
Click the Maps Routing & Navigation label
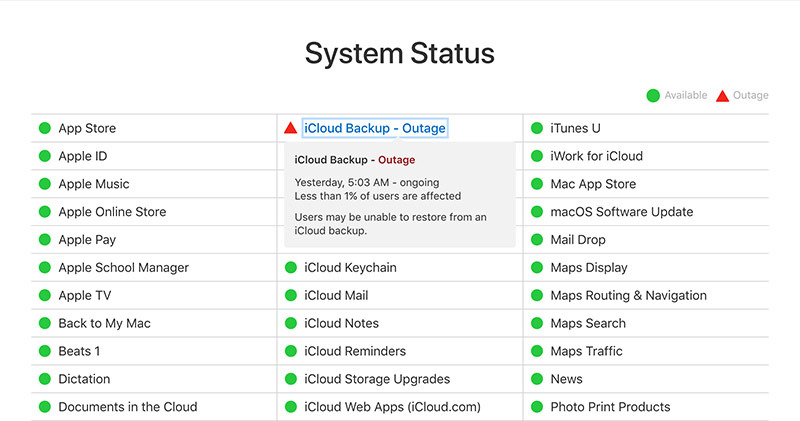[x=629, y=296]
